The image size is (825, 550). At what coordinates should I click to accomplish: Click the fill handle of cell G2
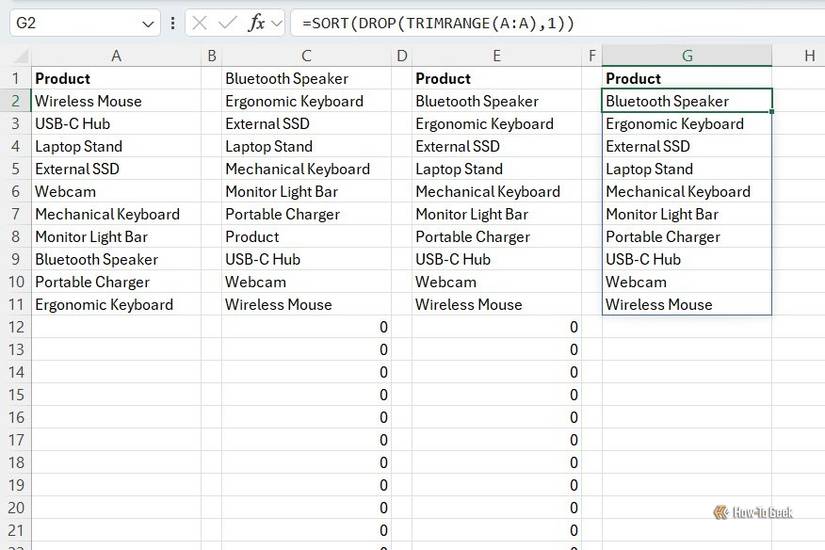coord(771,112)
